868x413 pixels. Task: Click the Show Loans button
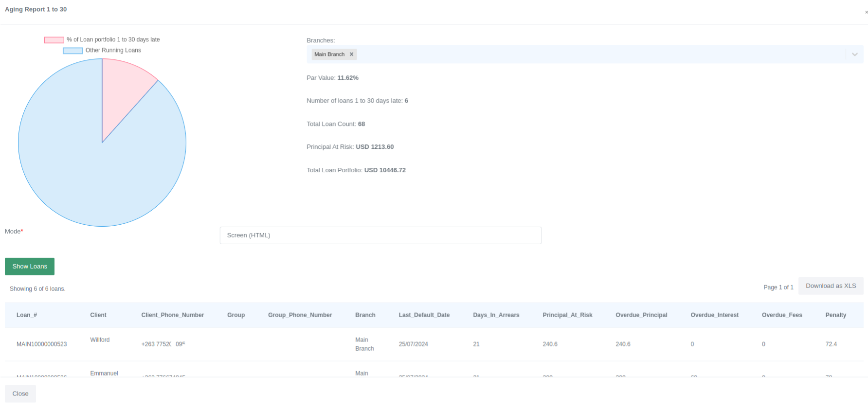30,267
